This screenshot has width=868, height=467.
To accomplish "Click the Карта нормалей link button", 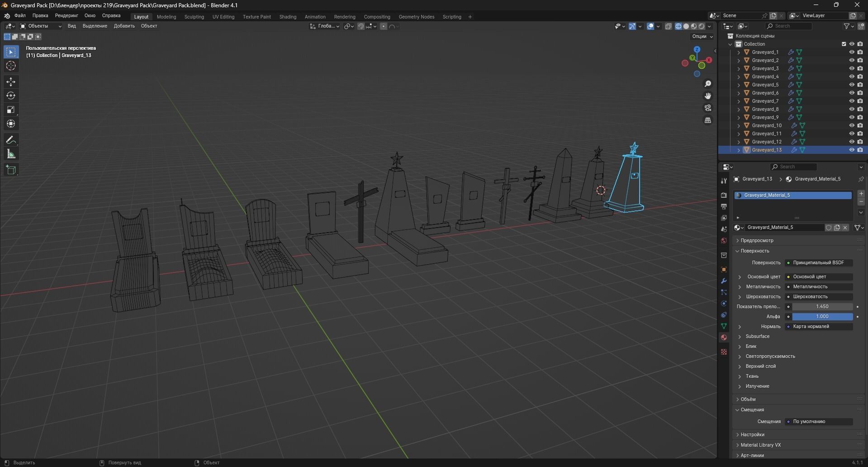I will 819,327.
